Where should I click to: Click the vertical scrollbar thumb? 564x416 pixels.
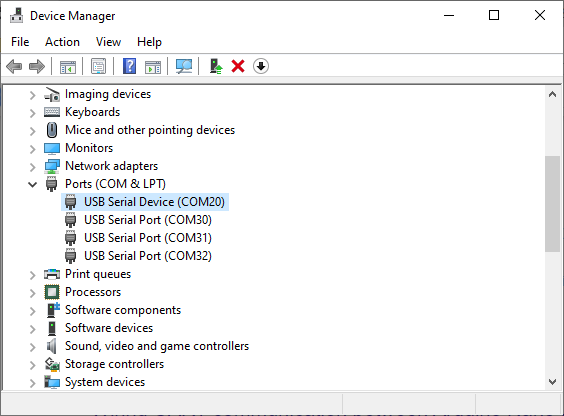pyautogui.click(x=552, y=204)
